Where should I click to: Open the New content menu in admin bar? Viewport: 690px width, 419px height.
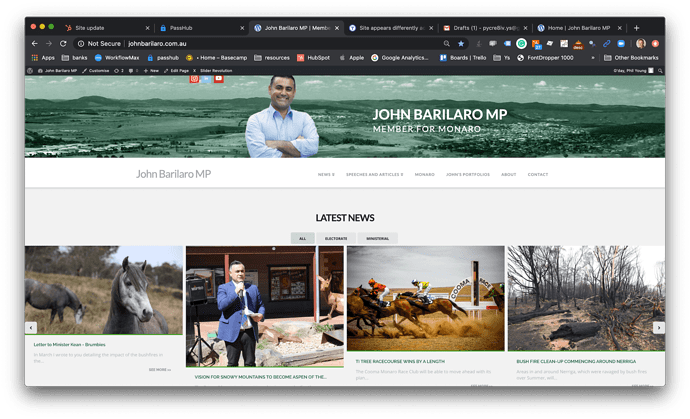click(x=151, y=70)
